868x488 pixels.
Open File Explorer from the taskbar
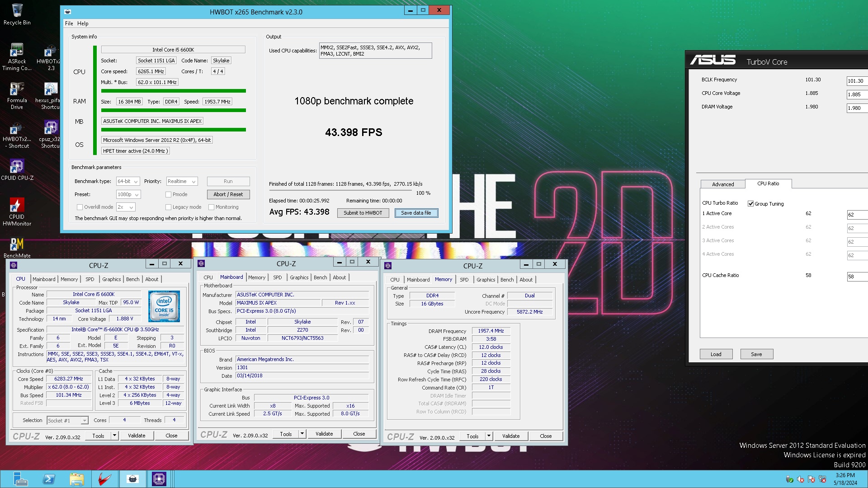click(77, 479)
